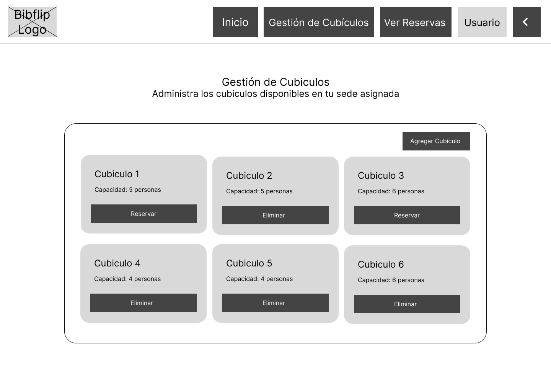Screen dimensions: 551x392
Task: Click the Cubiculo 3 card title
Action: coord(380,176)
